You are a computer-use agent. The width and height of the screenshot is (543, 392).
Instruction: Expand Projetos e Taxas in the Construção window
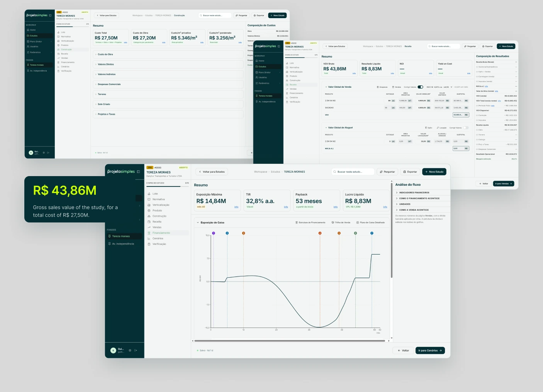pos(168,114)
